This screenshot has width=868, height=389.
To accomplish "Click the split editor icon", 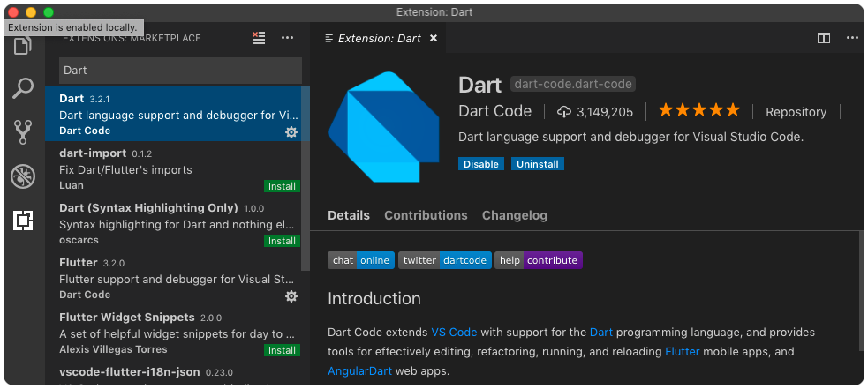I will pyautogui.click(x=824, y=38).
